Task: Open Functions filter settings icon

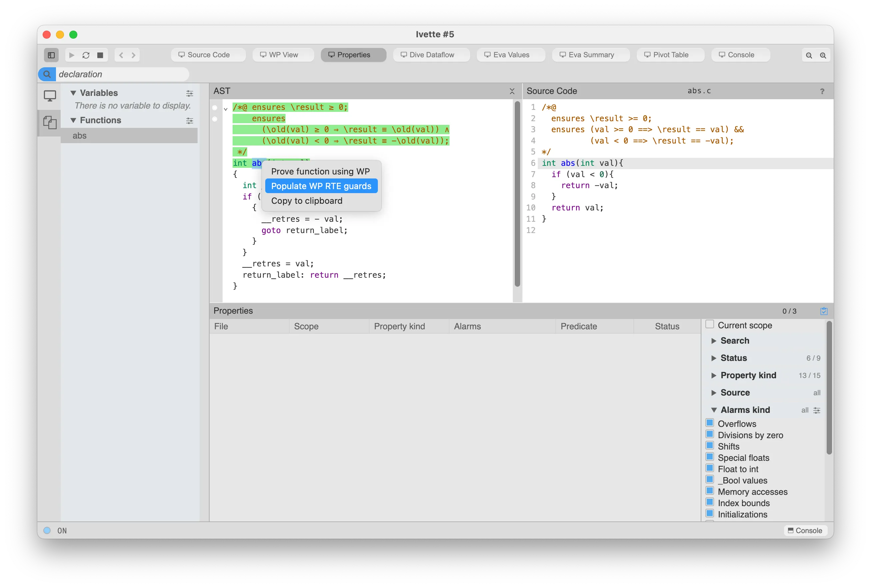Action: 190,121
